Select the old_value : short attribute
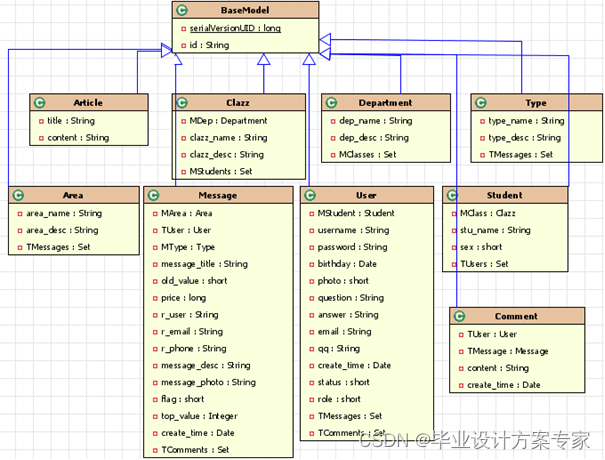Viewport: 605px width, 460px height. point(194,281)
